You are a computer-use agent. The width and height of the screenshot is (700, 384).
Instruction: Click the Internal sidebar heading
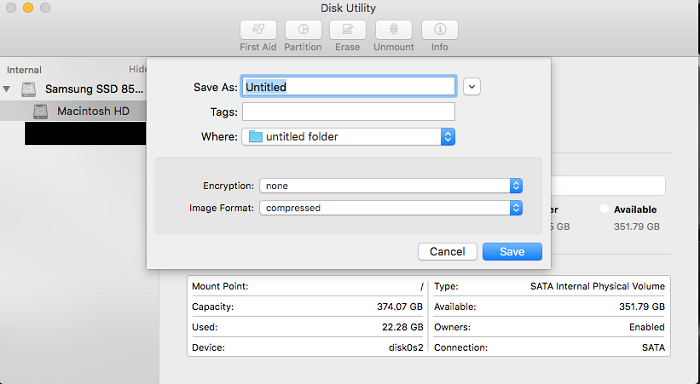24,70
